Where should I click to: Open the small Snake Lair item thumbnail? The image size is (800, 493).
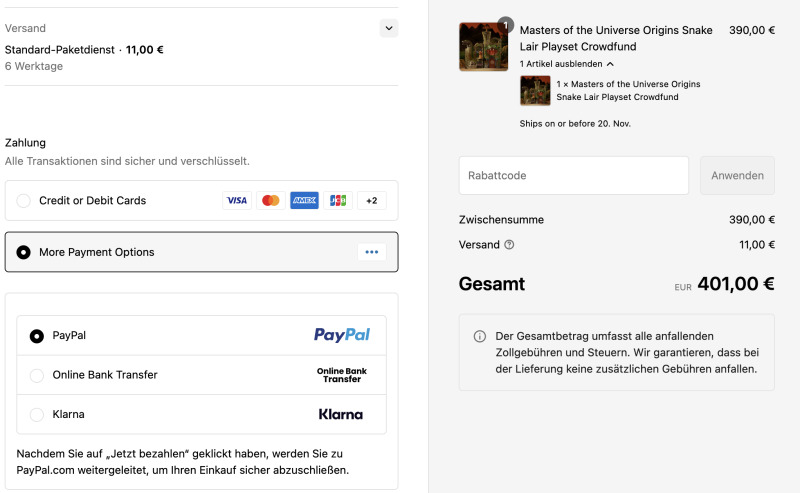click(535, 90)
